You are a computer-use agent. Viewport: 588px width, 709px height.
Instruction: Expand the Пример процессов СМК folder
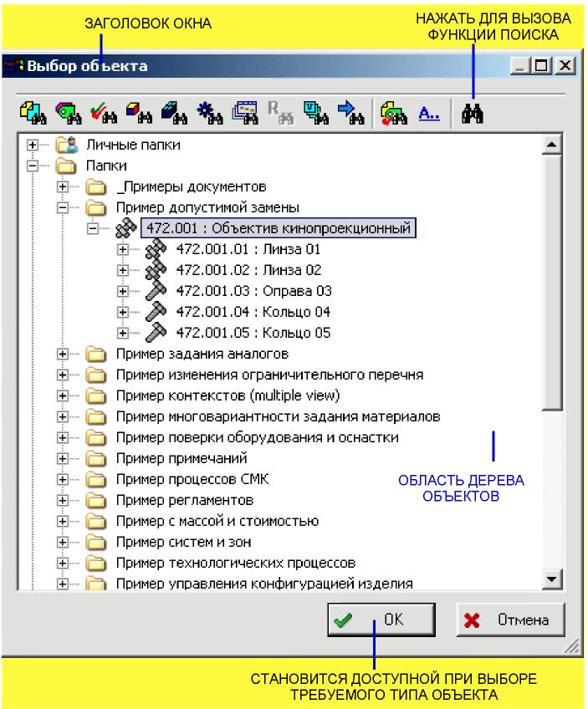pos(63,479)
